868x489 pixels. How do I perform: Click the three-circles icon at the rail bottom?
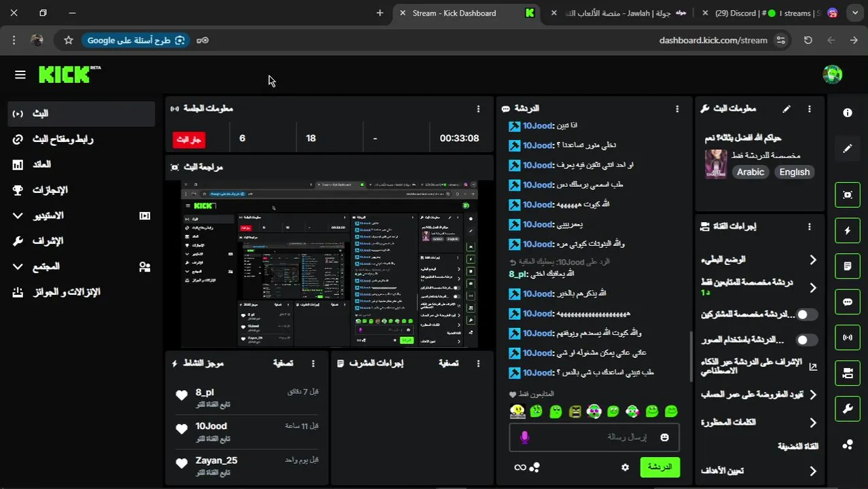click(848, 445)
